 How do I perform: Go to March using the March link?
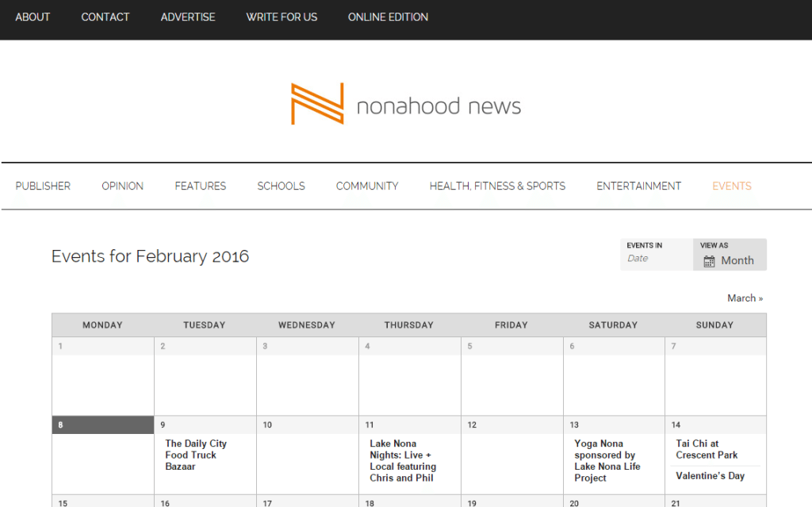point(745,298)
